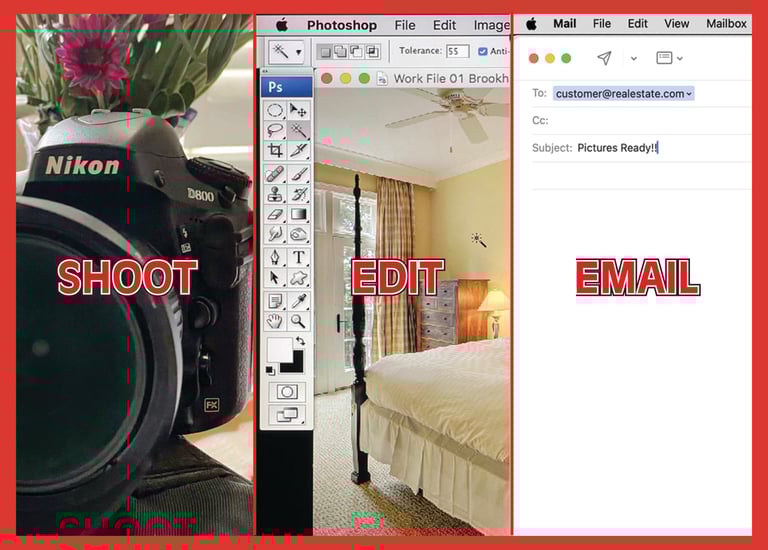Pick the Magic Wand tool in the toolbox
Screen dimensions: 768x550
point(298,130)
